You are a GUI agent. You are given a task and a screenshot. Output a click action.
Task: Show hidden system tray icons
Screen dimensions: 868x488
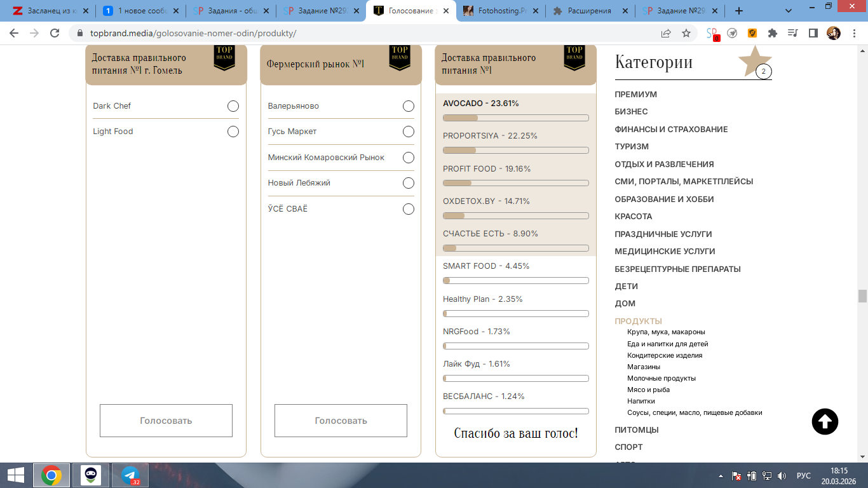[721, 476]
